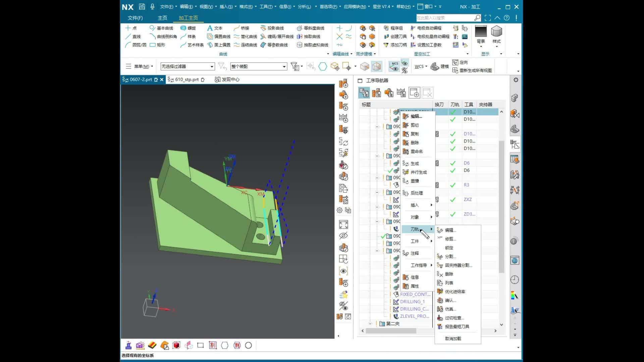Click 程序组 icon in the ribbon
644x362 pixels.
click(386, 28)
